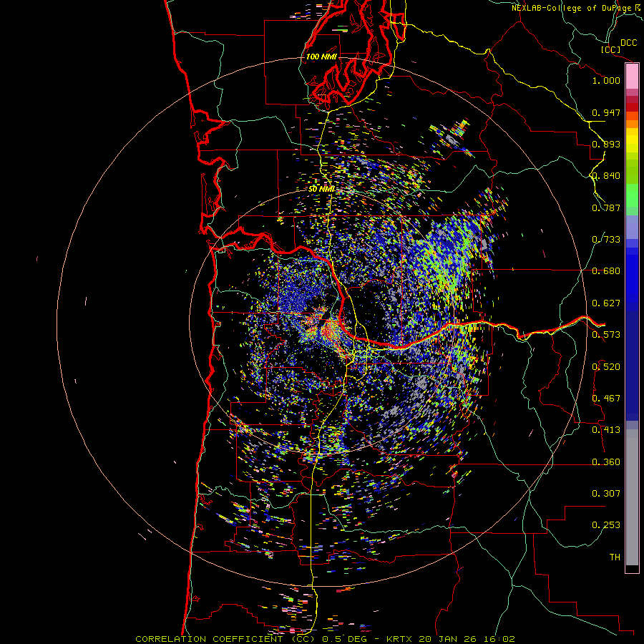Select the 0.840 scale value
The image size is (644, 644).
tap(606, 176)
